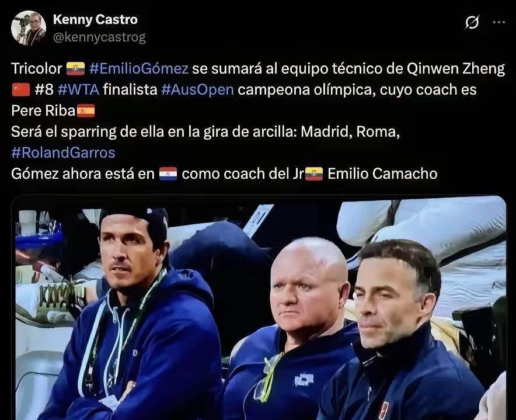The image size is (516, 420).
Task: Open the #WTA hashtag
Action: pyautogui.click(x=78, y=89)
